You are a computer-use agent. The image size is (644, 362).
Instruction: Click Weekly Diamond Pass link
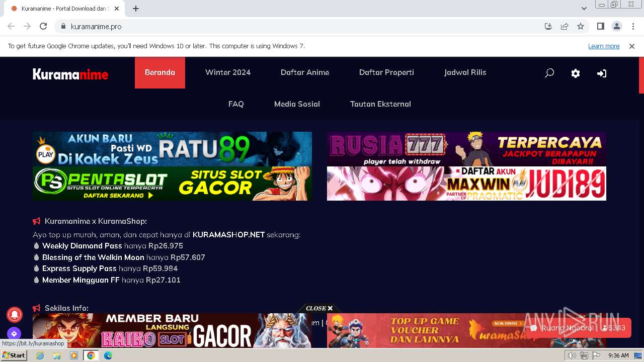click(82, 246)
